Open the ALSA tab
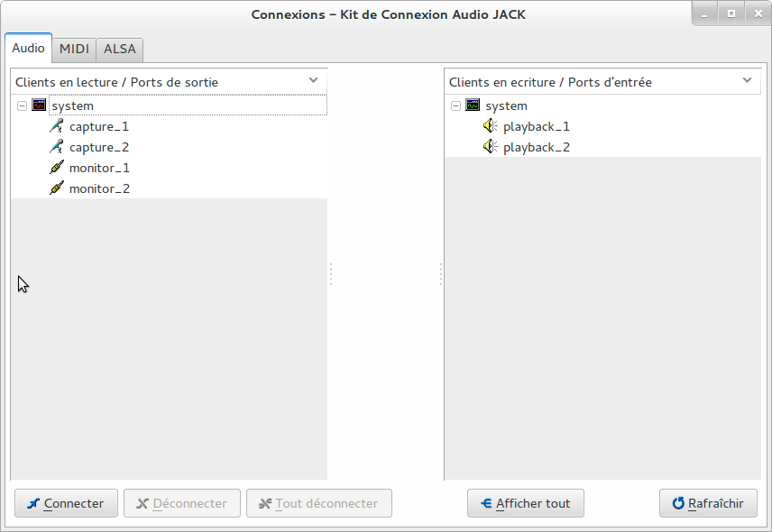The image size is (772, 532). click(x=120, y=49)
